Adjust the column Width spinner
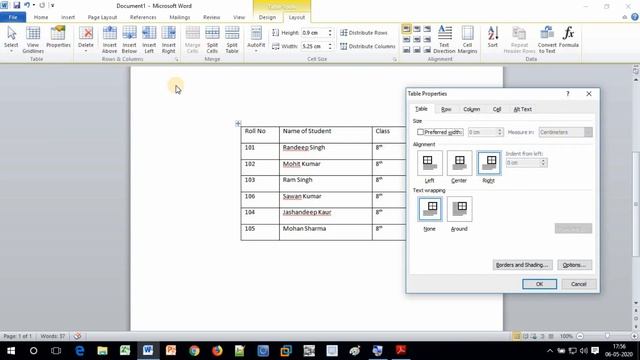This screenshot has height=360, width=640. 330,46
